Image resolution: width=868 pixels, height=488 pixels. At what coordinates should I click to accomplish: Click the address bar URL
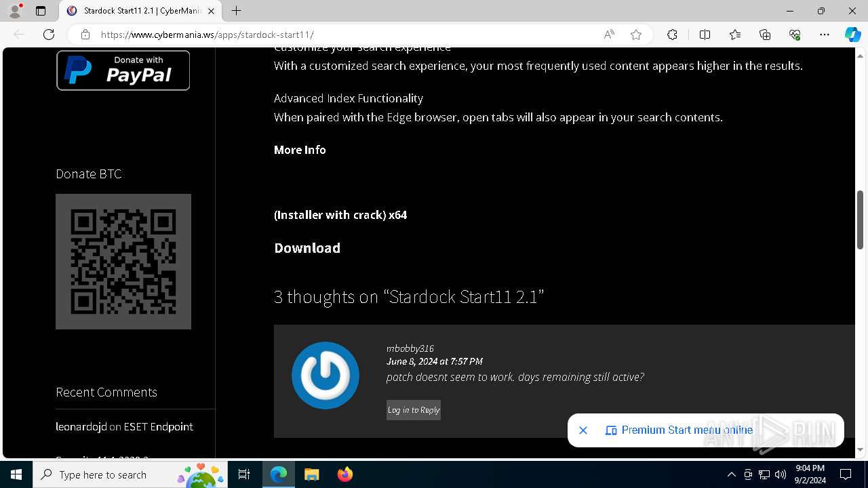[x=207, y=35]
